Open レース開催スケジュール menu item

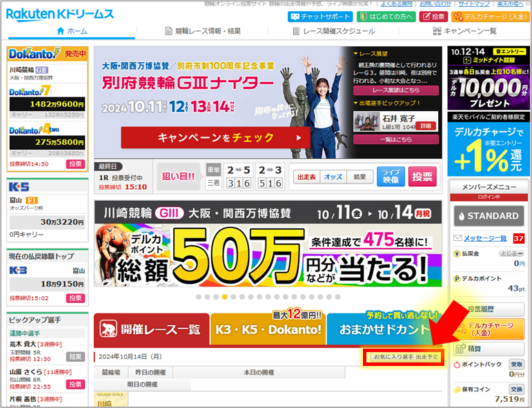(x=334, y=31)
